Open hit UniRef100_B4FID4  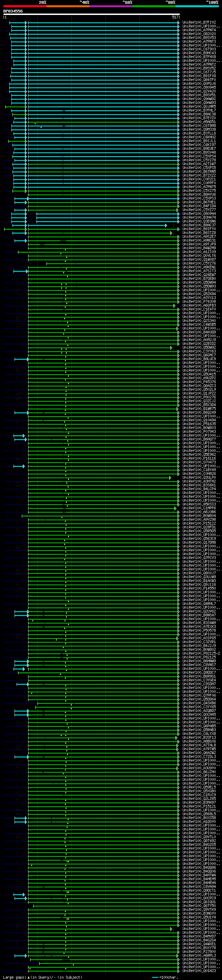click(x=199, y=206)
